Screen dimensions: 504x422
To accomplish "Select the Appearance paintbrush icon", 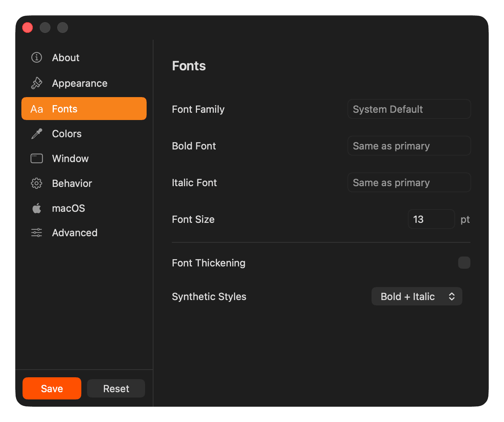I will pos(36,83).
